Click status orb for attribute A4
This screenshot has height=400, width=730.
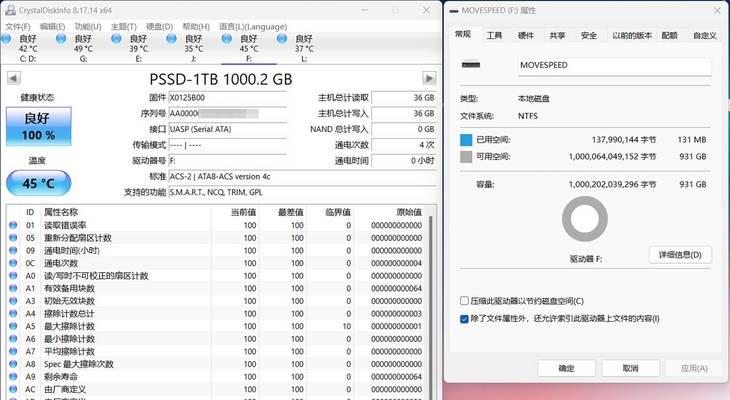(13, 313)
